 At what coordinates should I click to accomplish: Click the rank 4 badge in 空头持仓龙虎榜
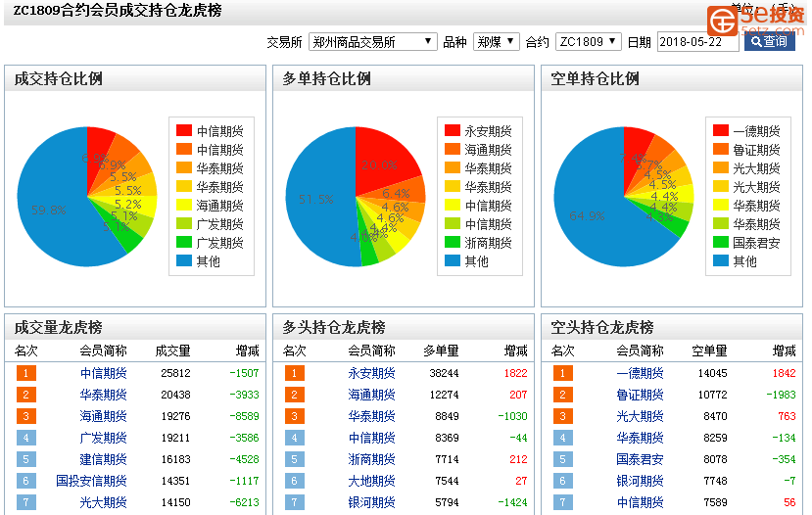pos(563,438)
